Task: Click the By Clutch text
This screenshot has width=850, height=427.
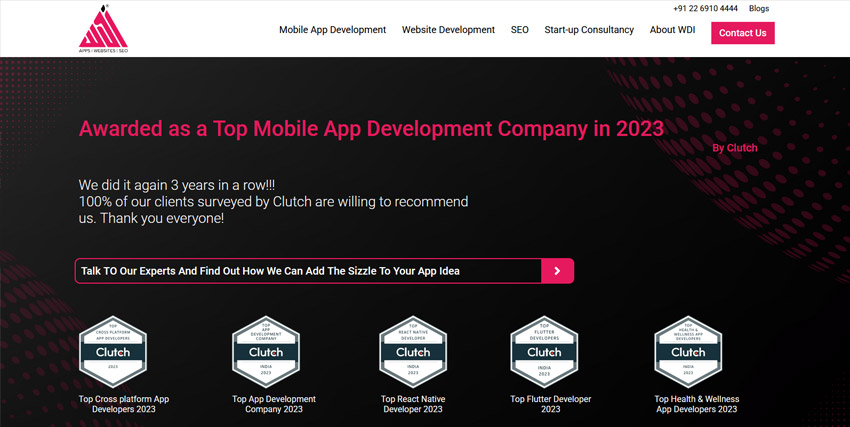Action: point(735,148)
